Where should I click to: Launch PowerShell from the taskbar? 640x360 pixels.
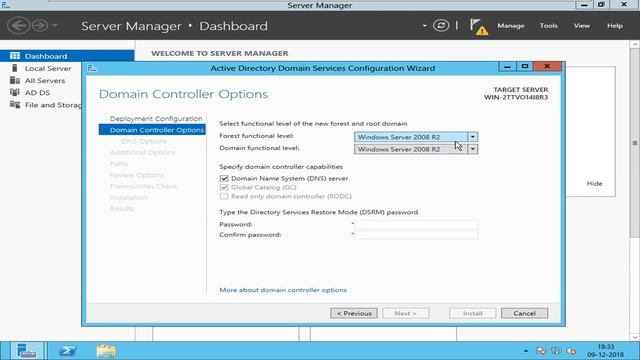pyautogui.click(x=67, y=351)
